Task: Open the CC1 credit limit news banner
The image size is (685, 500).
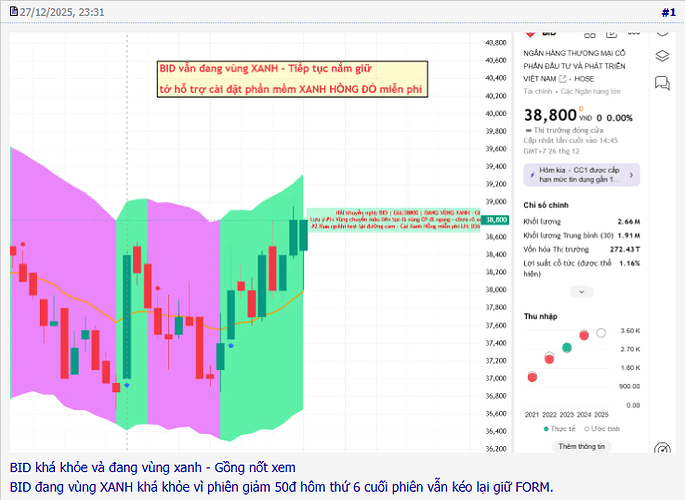Action: click(x=581, y=175)
